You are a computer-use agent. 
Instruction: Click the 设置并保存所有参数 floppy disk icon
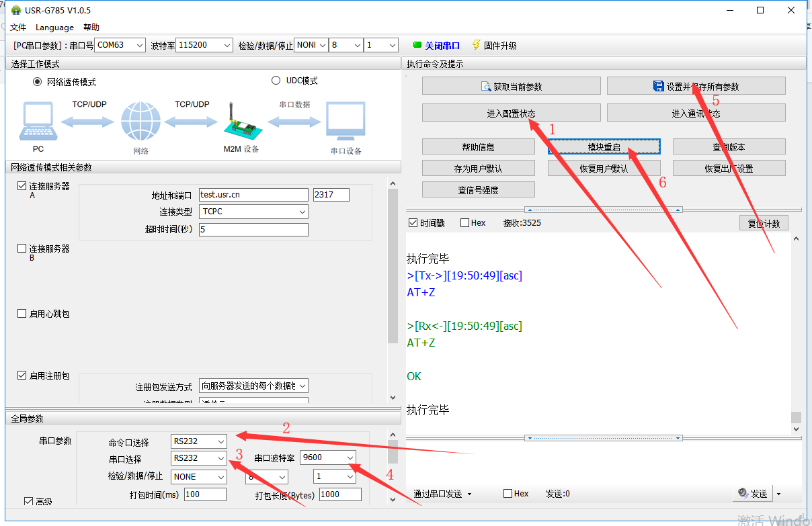(659, 86)
